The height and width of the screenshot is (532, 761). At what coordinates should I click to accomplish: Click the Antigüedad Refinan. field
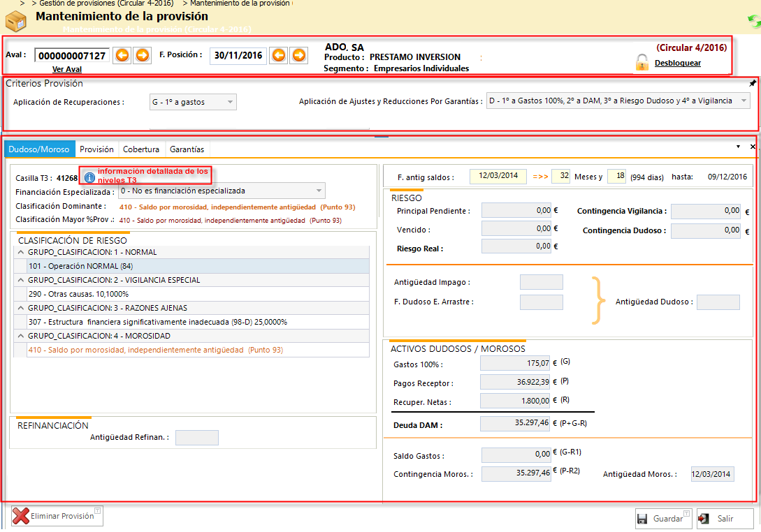tap(196, 438)
